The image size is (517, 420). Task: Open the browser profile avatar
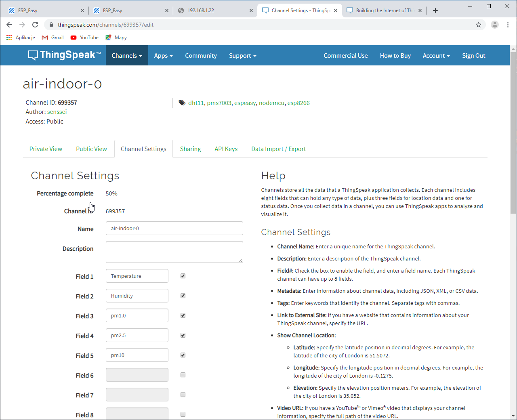(x=494, y=25)
